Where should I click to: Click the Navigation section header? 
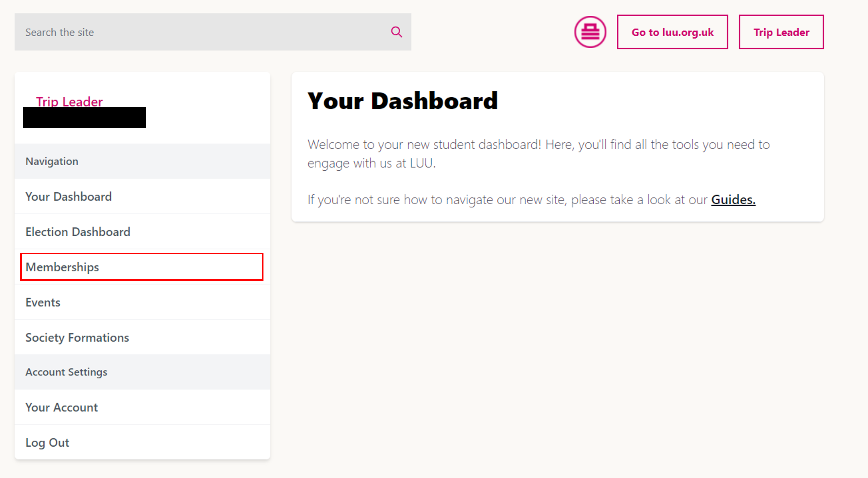[x=142, y=161]
